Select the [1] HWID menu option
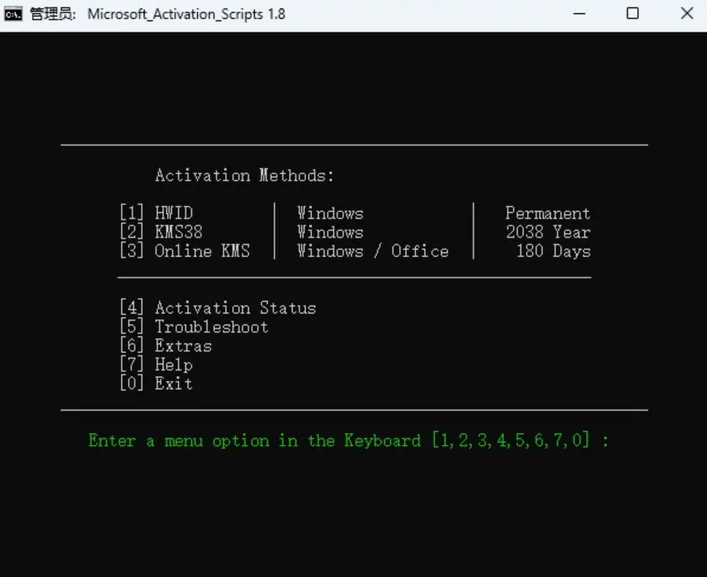 (x=156, y=213)
